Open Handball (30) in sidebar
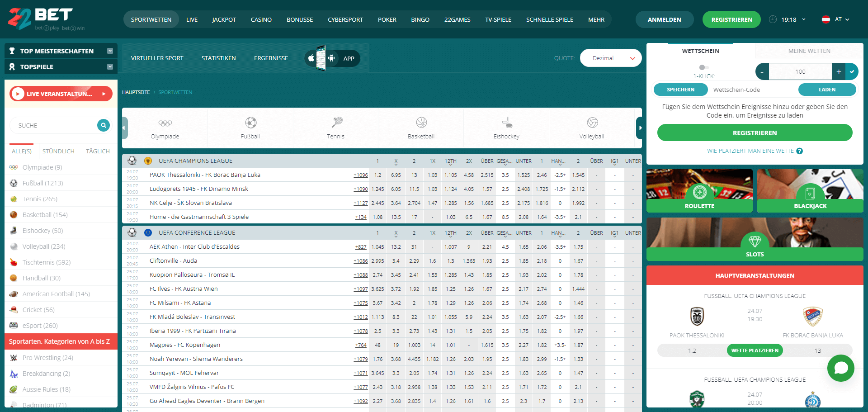 [61, 278]
